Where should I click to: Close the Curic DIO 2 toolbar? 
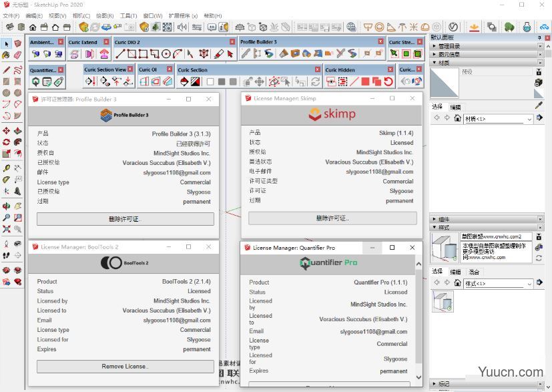coord(232,42)
